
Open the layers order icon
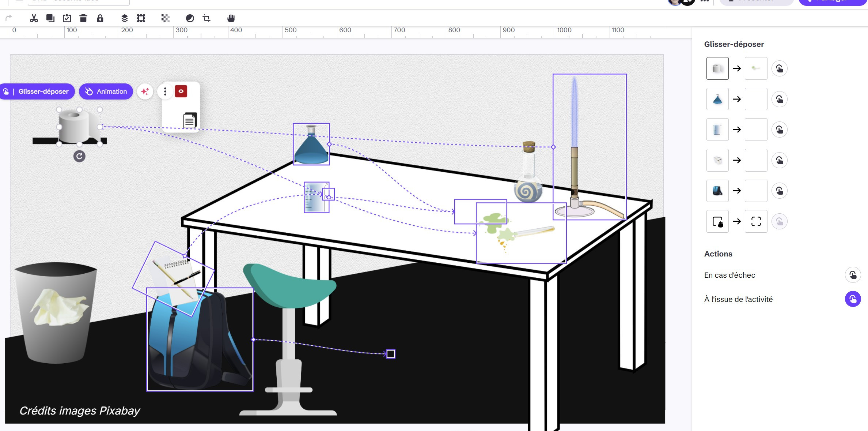coord(124,18)
